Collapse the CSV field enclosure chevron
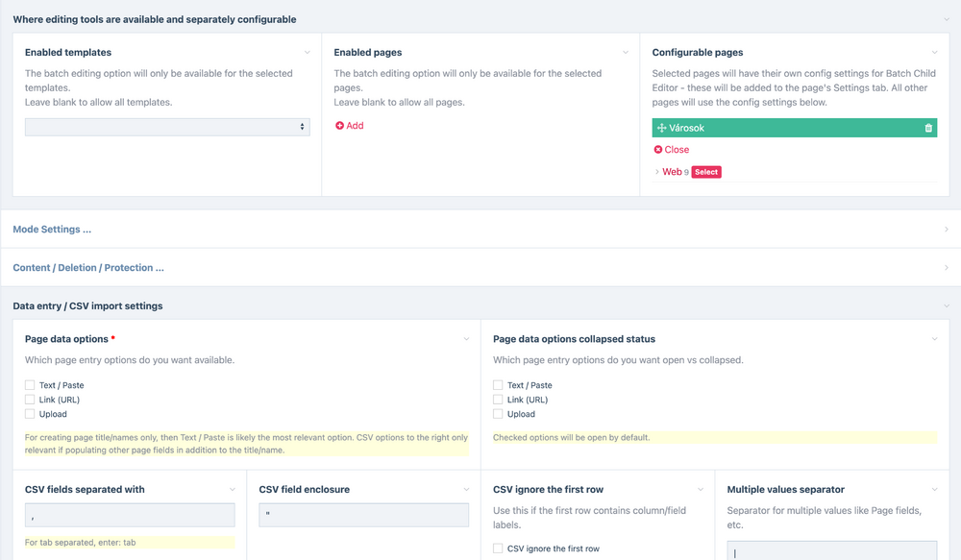The height and width of the screenshot is (560, 961). pos(466,490)
